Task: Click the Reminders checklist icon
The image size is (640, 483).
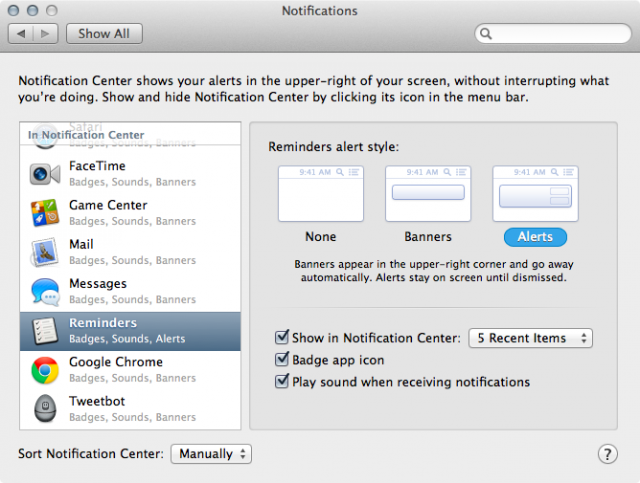Action: click(x=45, y=331)
